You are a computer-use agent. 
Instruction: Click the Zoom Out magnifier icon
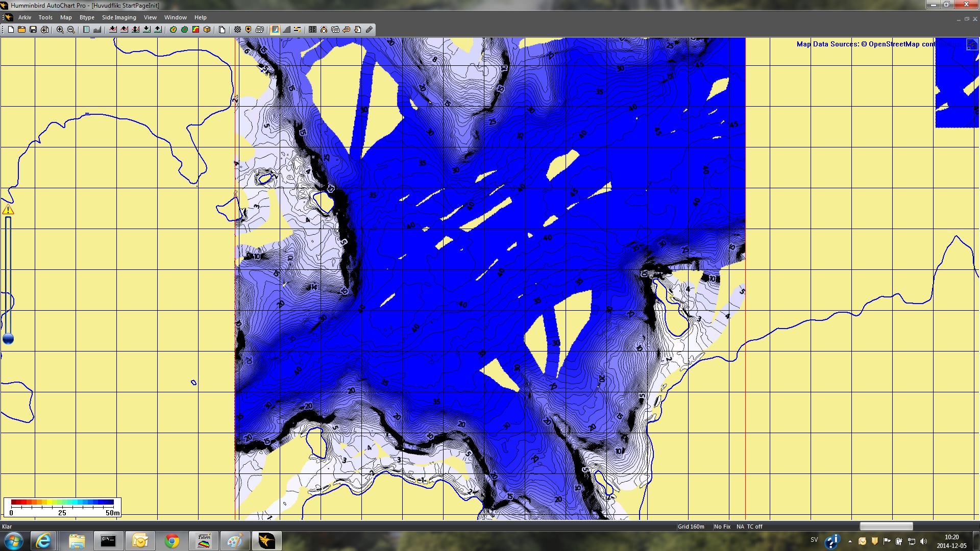(71, 30)
